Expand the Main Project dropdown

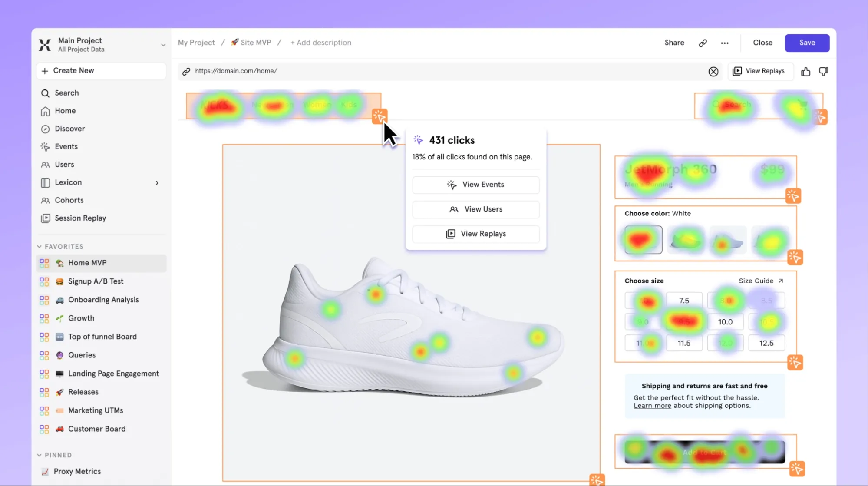pos(163,45)
